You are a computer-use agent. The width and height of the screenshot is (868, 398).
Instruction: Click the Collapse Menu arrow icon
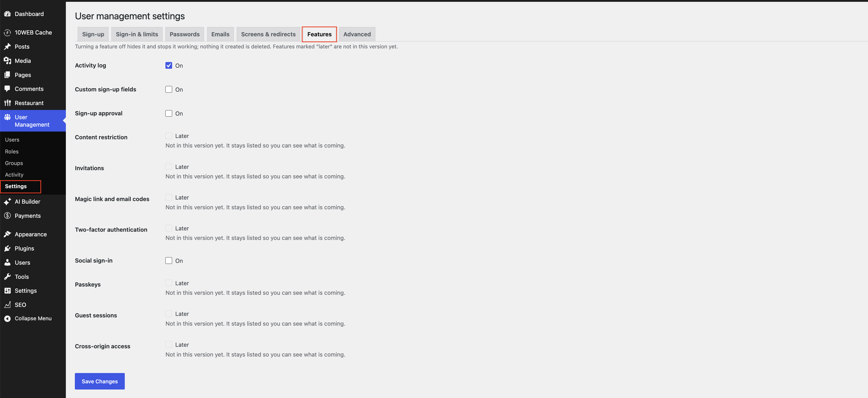point(7,318)
